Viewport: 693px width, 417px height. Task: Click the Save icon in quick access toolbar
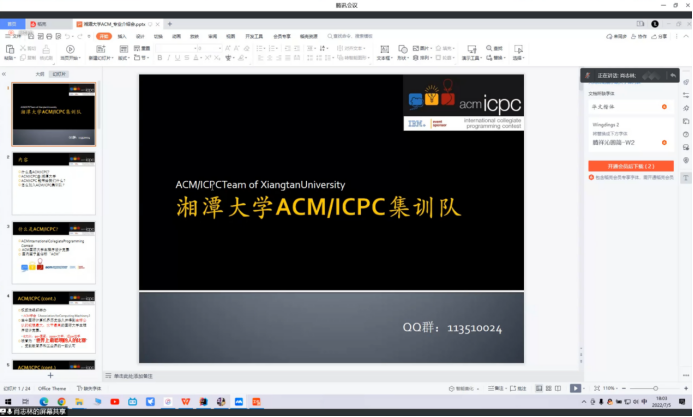[x=31, y=36]
